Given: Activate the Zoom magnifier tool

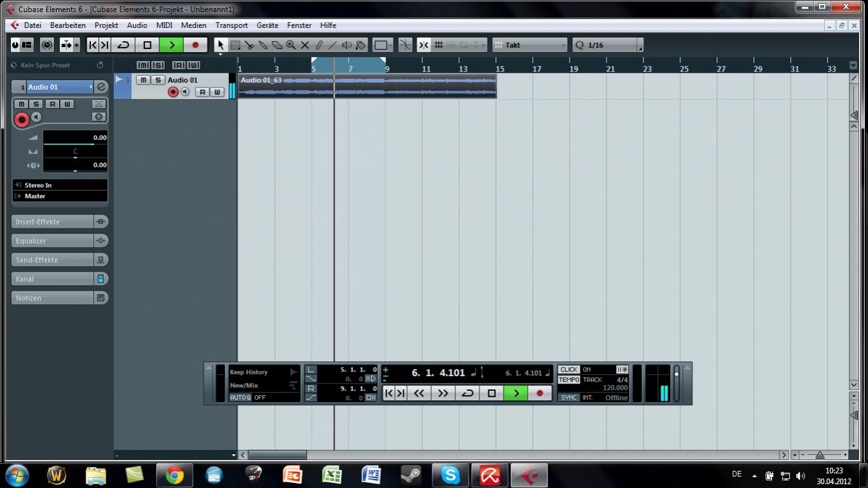Looking at the screenshot, I should click(x=291, y=45).
